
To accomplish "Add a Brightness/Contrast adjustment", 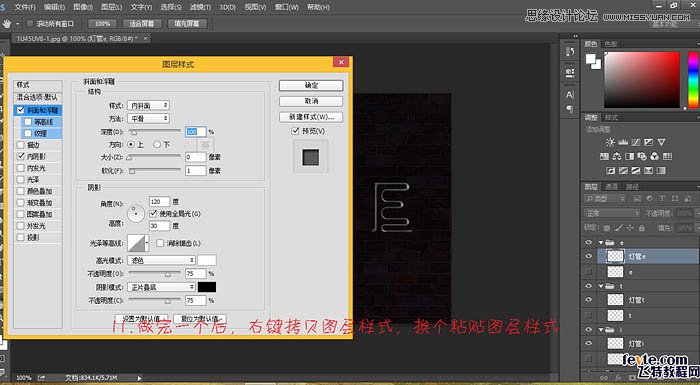I will 610,142.
